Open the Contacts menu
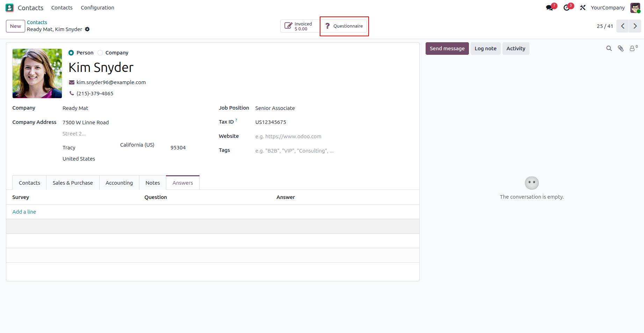The width and height of the screenshot is (644, 333). (62, 8)
